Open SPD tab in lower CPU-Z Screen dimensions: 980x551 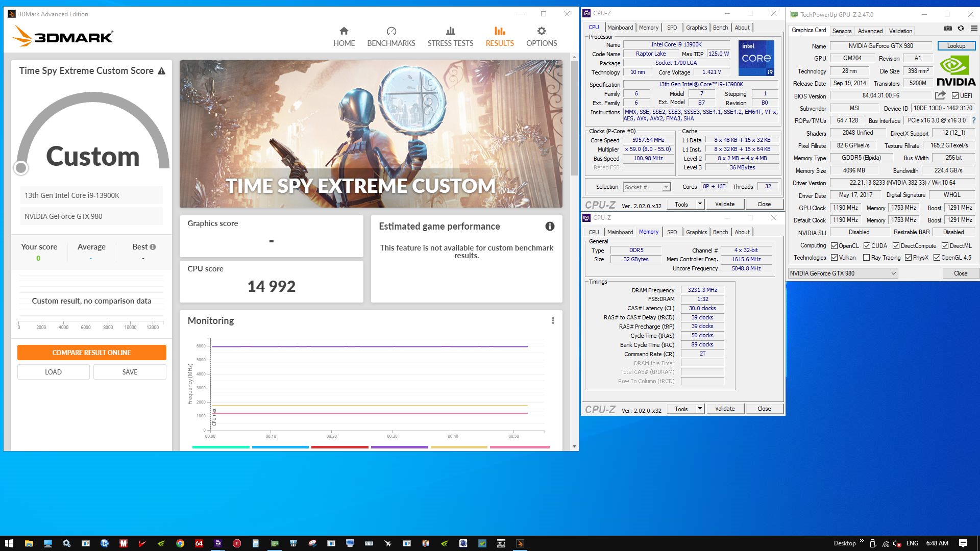(672, 232)
